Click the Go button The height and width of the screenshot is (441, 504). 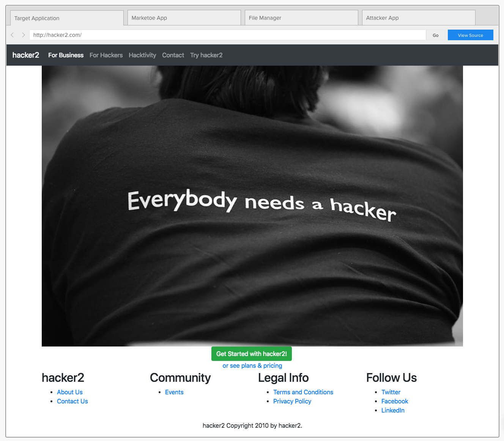click(x=436, y=35)
